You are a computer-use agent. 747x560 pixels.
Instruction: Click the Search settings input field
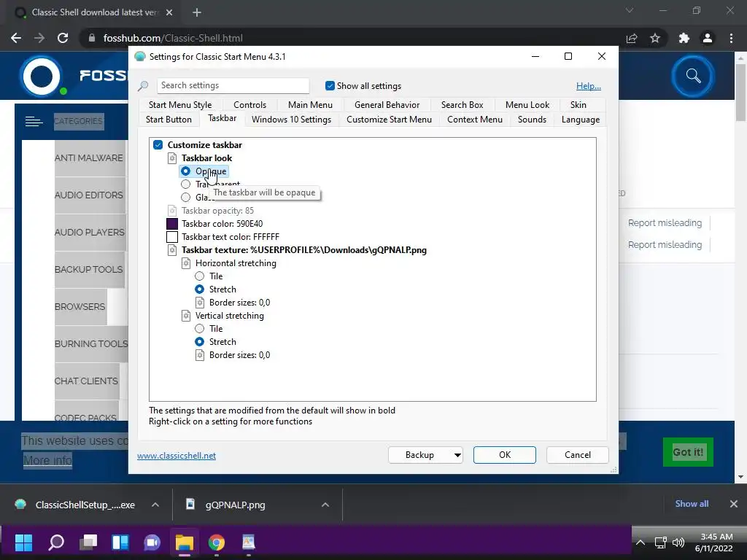pyautogui.click(x=233, y=86)
